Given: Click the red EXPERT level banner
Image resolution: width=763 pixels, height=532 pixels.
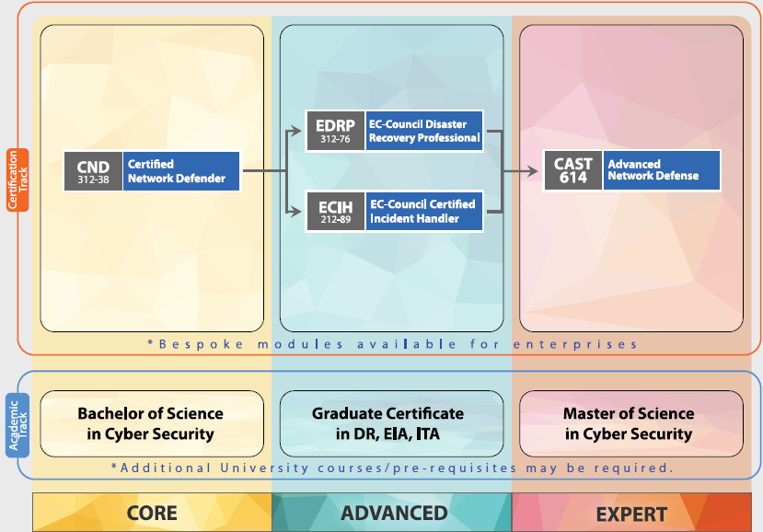Looking at the screenshot, I should click(x=631, y=513).
